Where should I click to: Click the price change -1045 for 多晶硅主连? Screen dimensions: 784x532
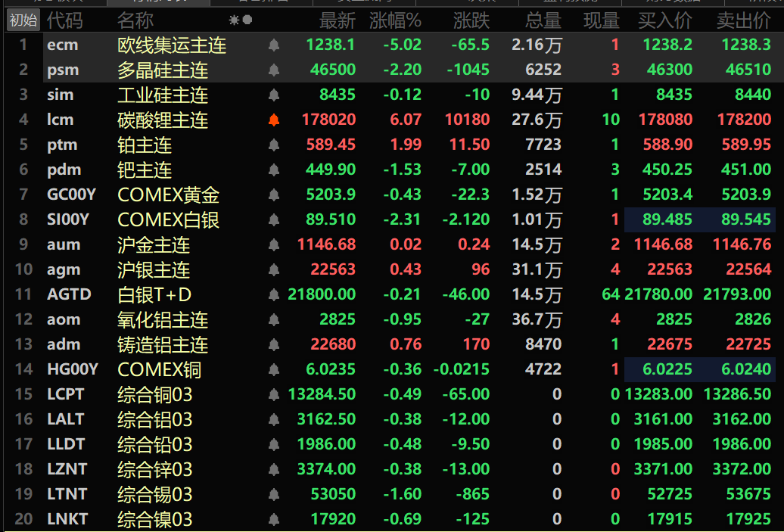468,70
